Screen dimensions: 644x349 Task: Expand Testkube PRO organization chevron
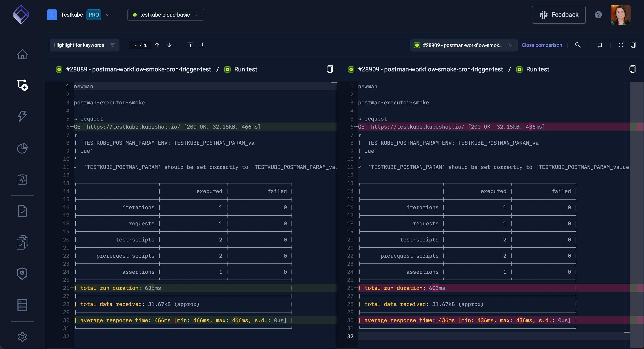[108, 15]
